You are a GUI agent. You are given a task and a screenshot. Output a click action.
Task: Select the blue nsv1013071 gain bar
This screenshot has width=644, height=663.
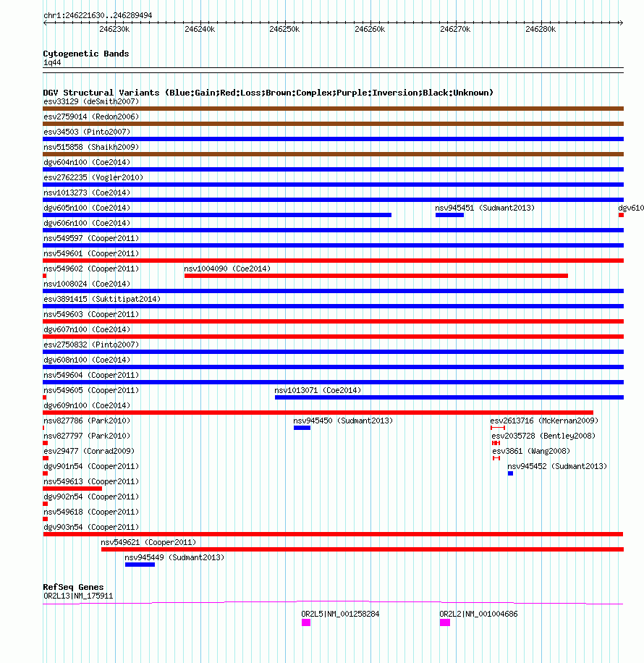click(x=449, y=397)
